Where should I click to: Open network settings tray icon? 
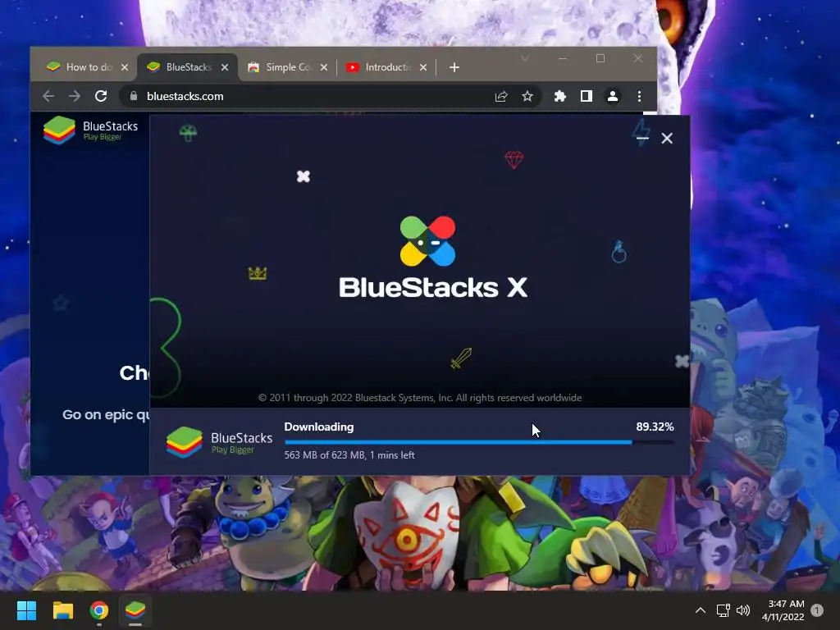click(724, 610)
